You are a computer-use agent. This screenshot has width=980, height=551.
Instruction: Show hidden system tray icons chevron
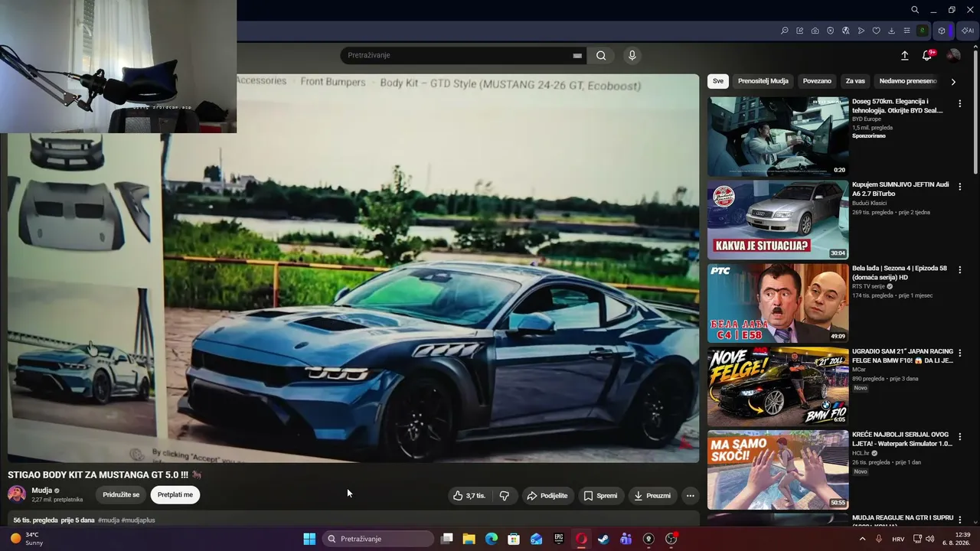tap(862, 539)
